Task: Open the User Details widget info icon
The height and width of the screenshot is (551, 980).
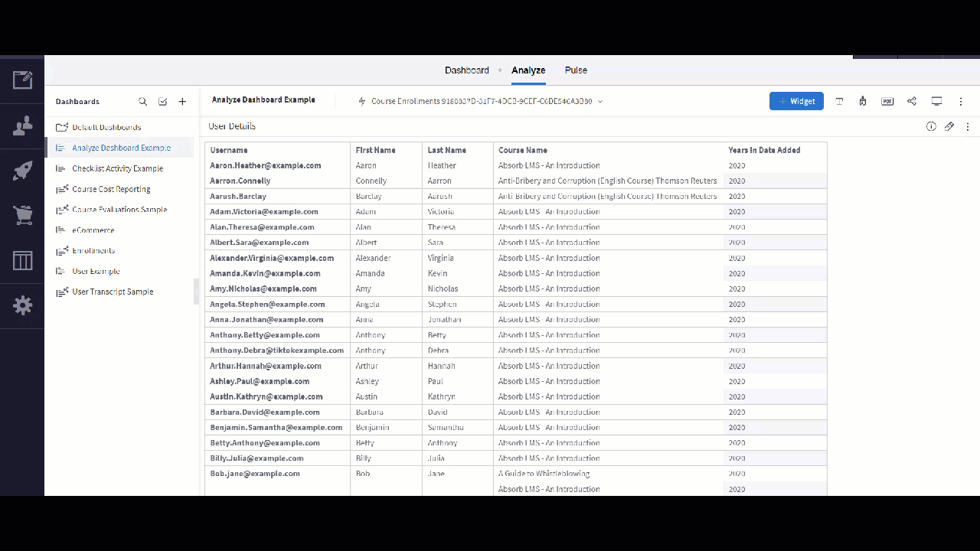Action: [931, 126]
